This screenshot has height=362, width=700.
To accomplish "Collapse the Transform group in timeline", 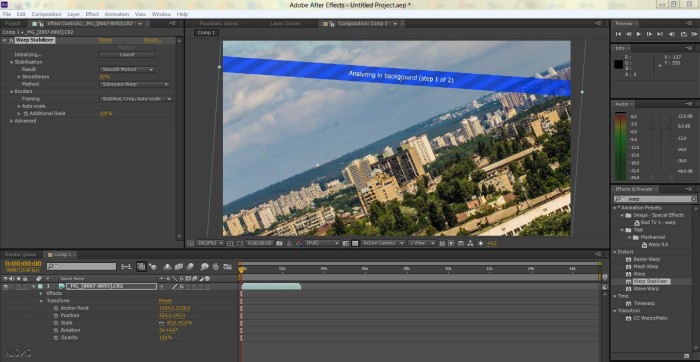I will [41, 301].
